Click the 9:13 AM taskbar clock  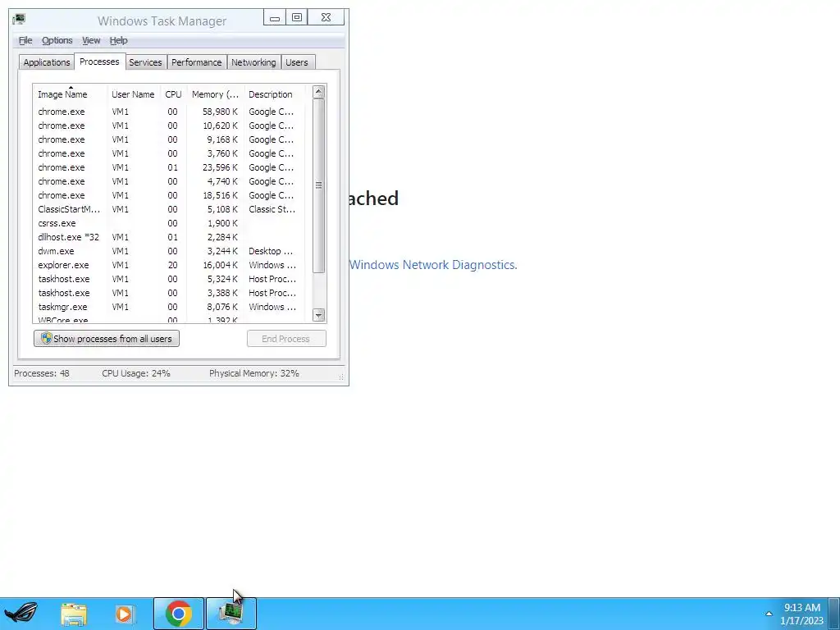[801, 614]
